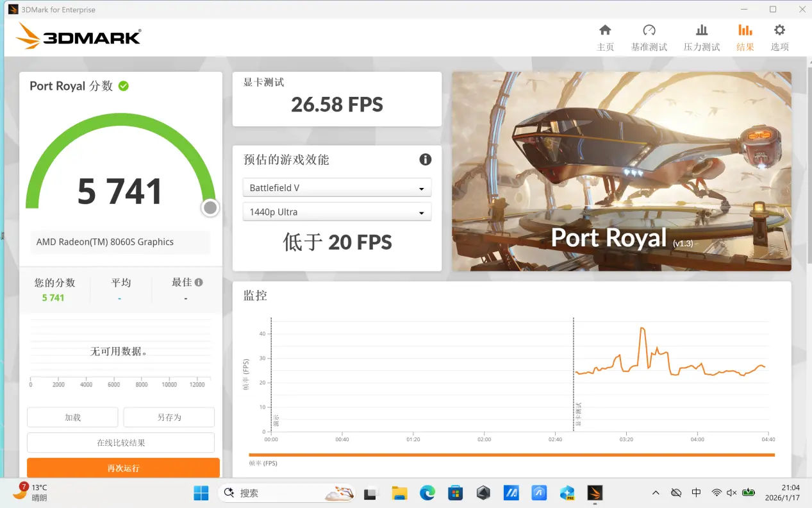Click the Port Royal scene thumbnail

(x=622, y=171)
